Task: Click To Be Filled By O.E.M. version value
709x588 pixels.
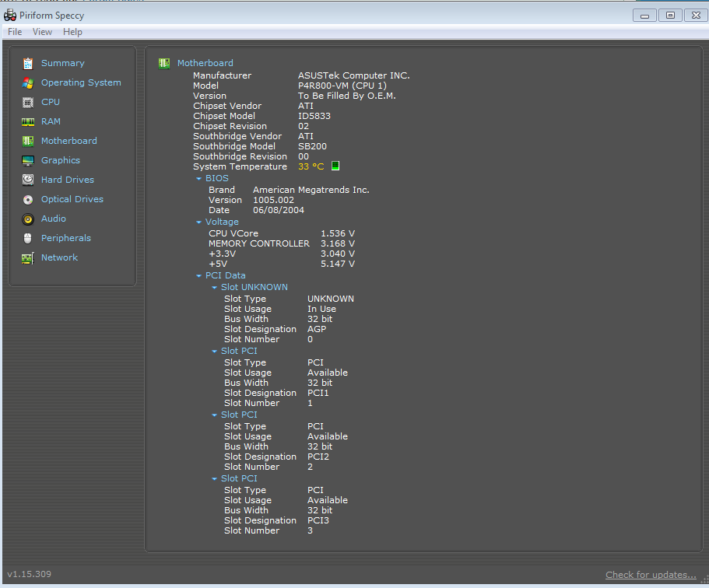Action: pos(347,96)
